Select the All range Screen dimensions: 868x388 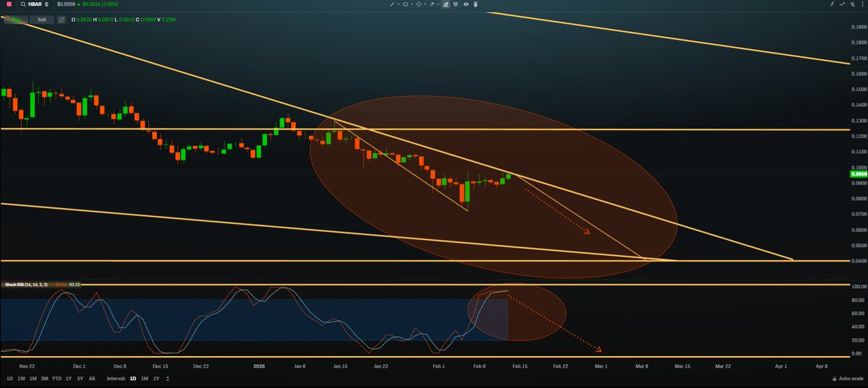(92, 379)
